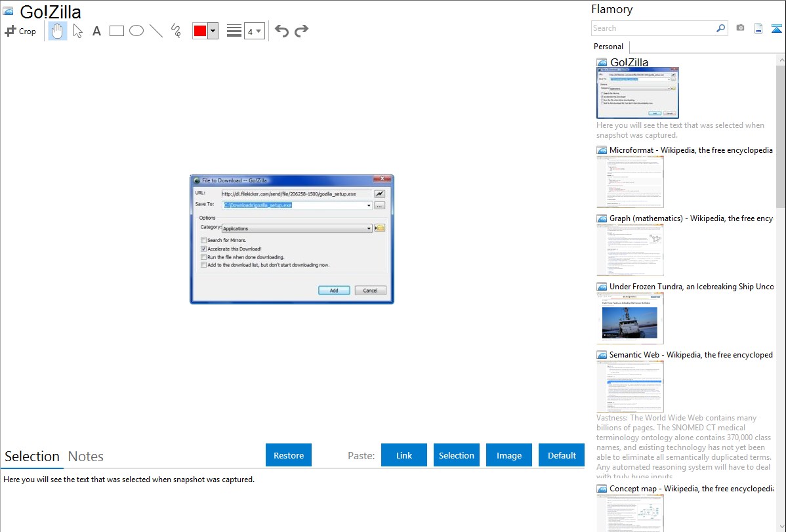The width and height of the screenshot is (786, 532).
Task: Select the ellipse shape tool
Action: click(136, 31)
